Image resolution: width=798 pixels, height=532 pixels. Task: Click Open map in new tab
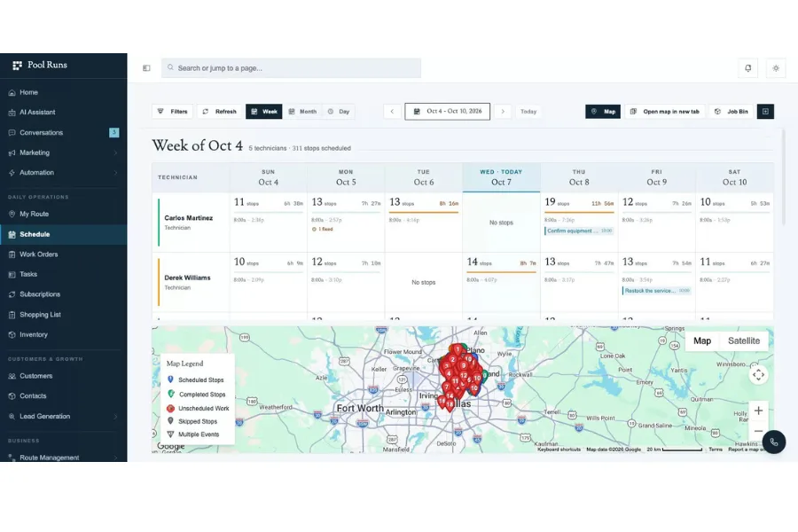(x=665, y=112)
